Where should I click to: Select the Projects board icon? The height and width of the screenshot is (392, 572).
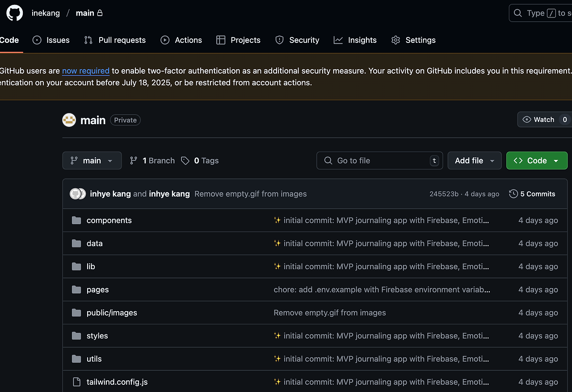point(221,40)
